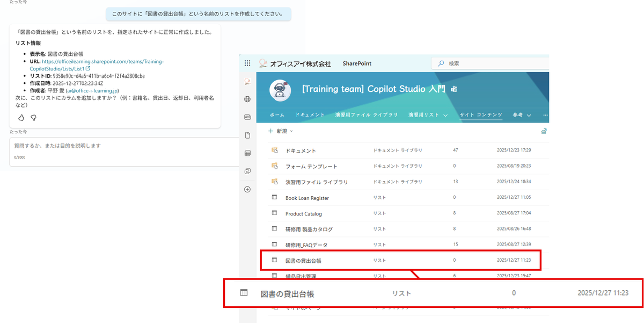
Task: Select the サイト コンテンツ tab
Action: point(480,115)
